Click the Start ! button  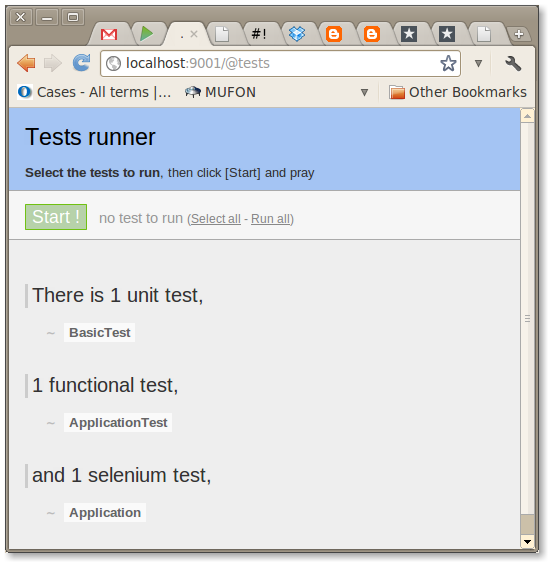click(x=56, y=217)
